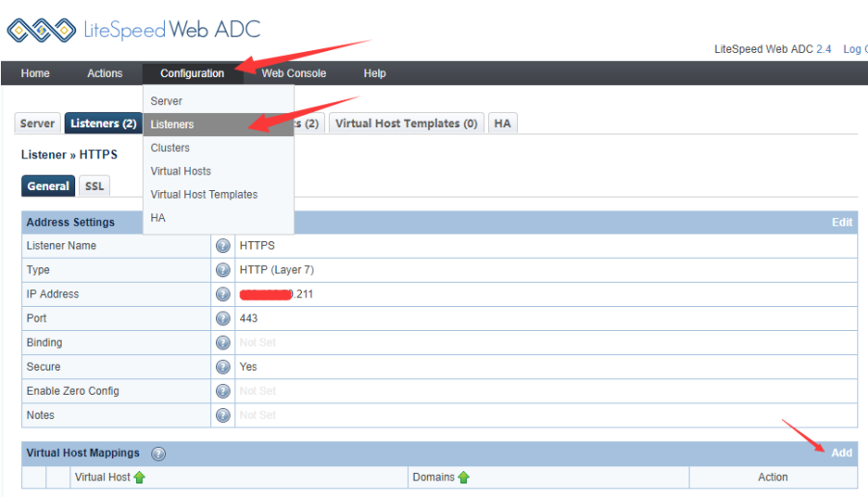Open help icon for Type row
The width and height of the screenshot is (868, 497).
[x=223, y=270]
